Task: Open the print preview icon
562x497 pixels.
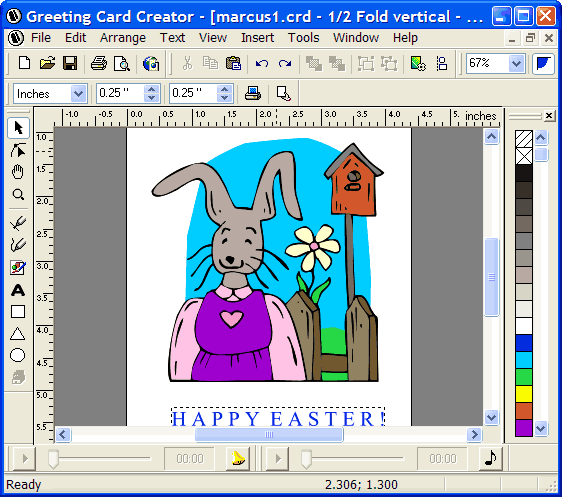Action: click(x=122, y=64)
